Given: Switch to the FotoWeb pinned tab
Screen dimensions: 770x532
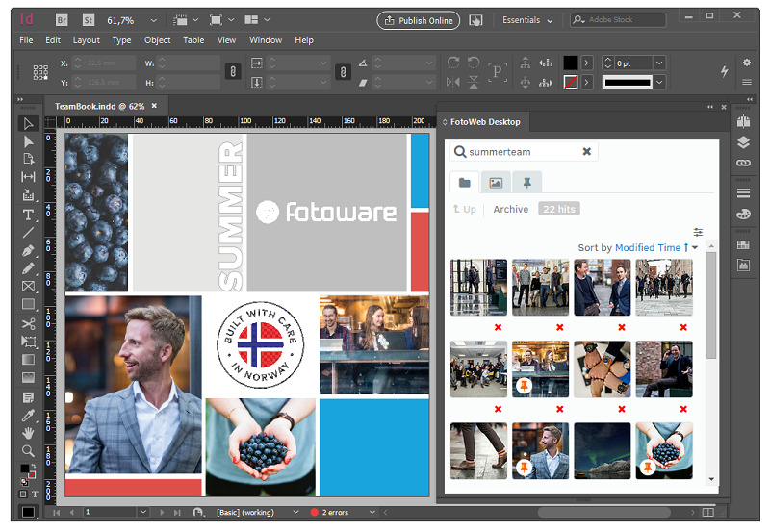Looking at the screenshot, I should [x=526, y=183].
